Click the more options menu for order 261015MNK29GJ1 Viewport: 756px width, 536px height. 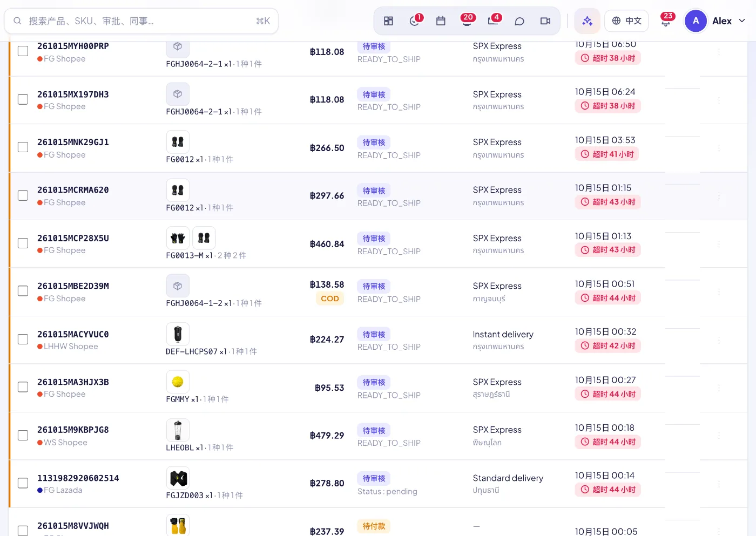click(x=719, y=148)
